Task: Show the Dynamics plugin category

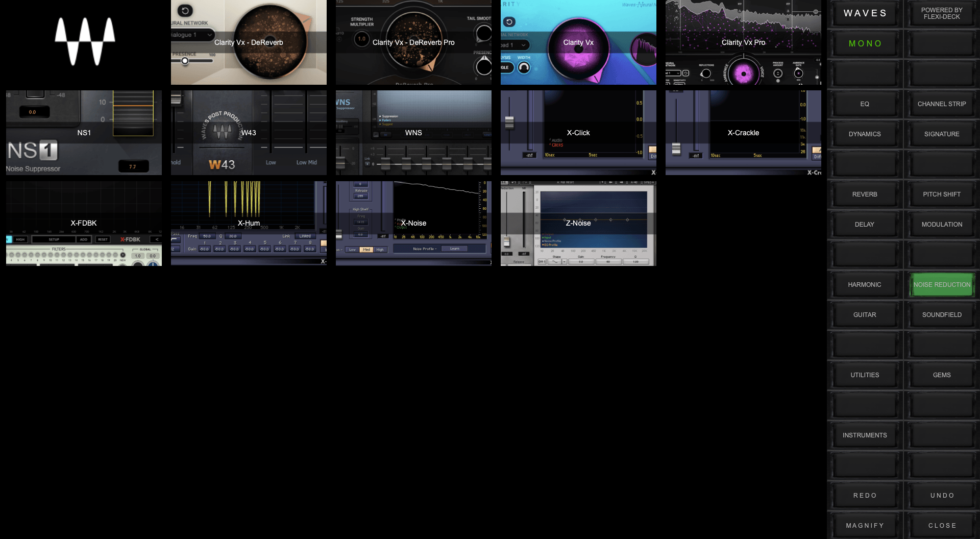Action: [x=865, y=134]
